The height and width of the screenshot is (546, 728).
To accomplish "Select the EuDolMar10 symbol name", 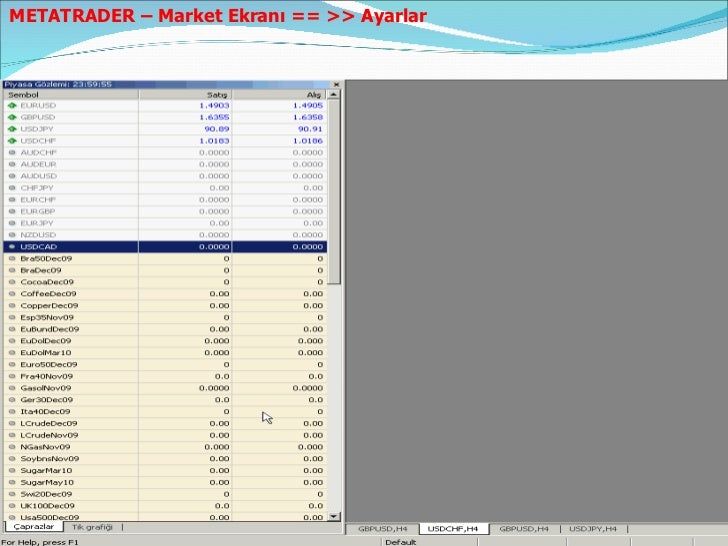I will tap(46, 353).
